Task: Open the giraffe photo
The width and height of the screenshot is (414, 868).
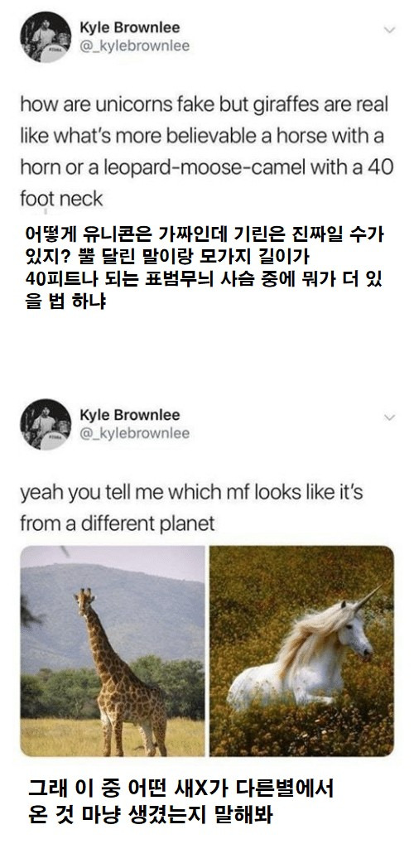Action: [x=113, y=651]
